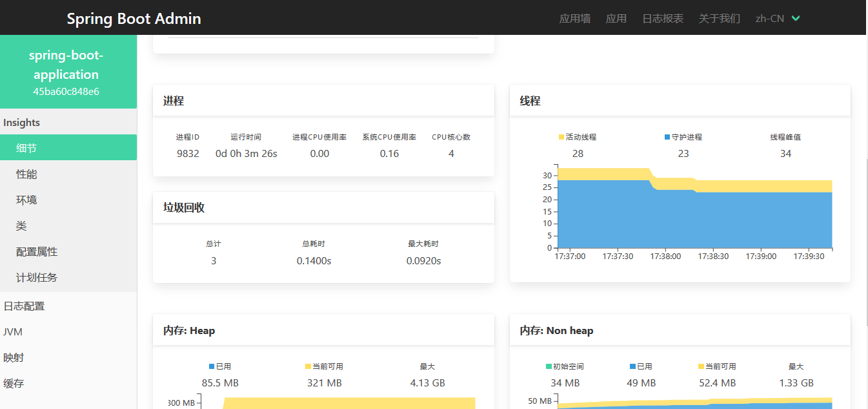Click the Non heap 最大 value 1.33 GB
Viewport: 868px width, 409px height.
796,383
